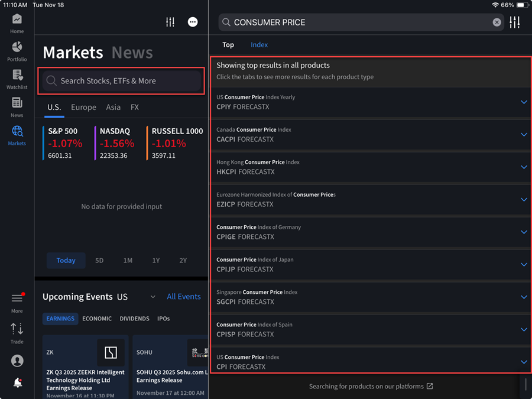Open the Europe markets tab
532x399 pixels.
83,107
